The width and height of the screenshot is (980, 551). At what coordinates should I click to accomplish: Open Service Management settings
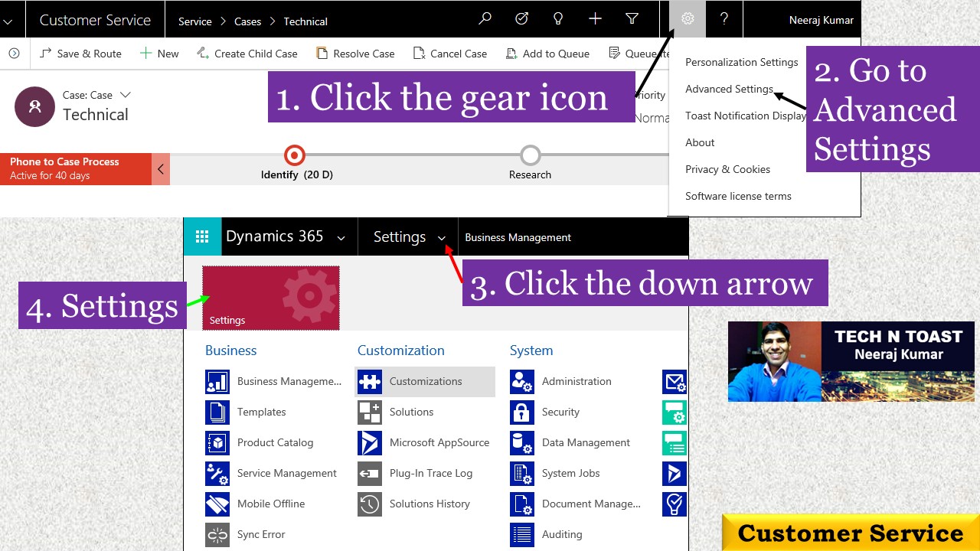pos(271,473)
